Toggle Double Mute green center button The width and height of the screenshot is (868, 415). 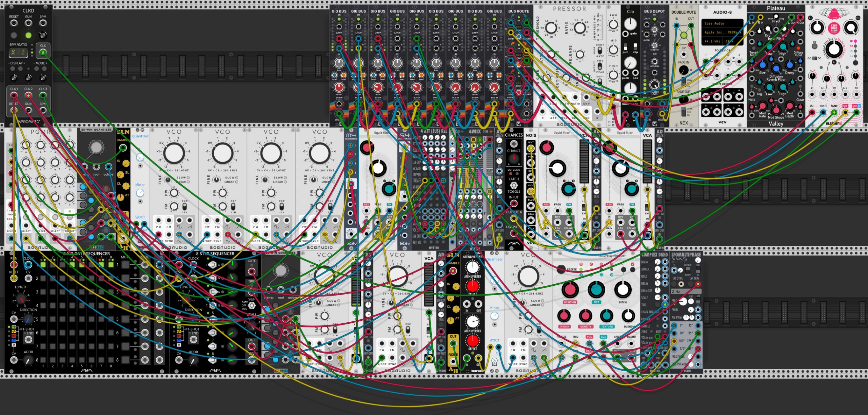pyautogui.click(x=684, y=36)
